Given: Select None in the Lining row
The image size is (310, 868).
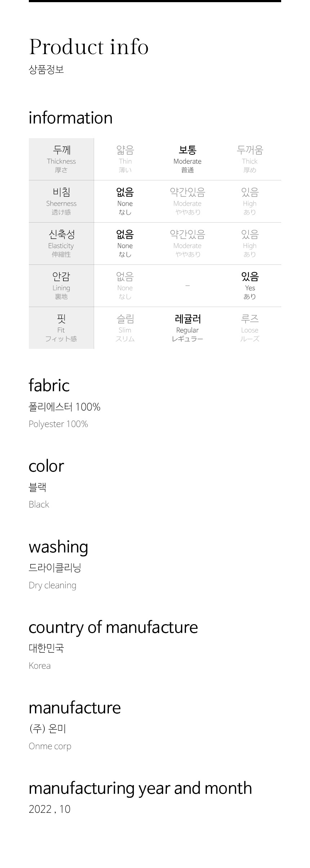Looking at the screenshot, I should 125,286.
